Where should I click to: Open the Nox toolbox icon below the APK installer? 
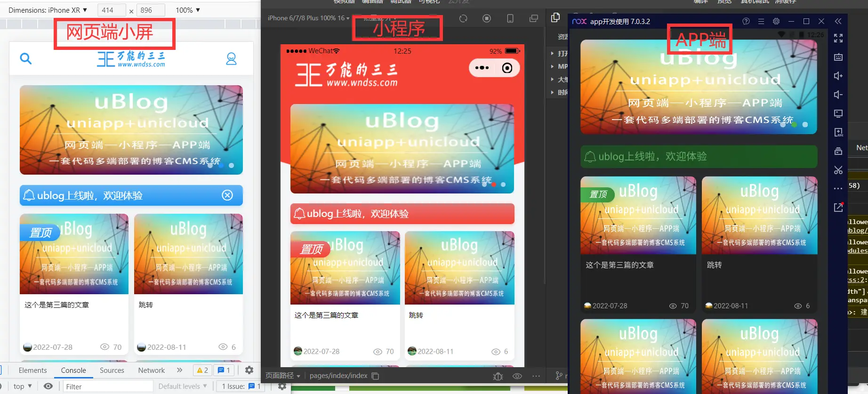(838, 151)
